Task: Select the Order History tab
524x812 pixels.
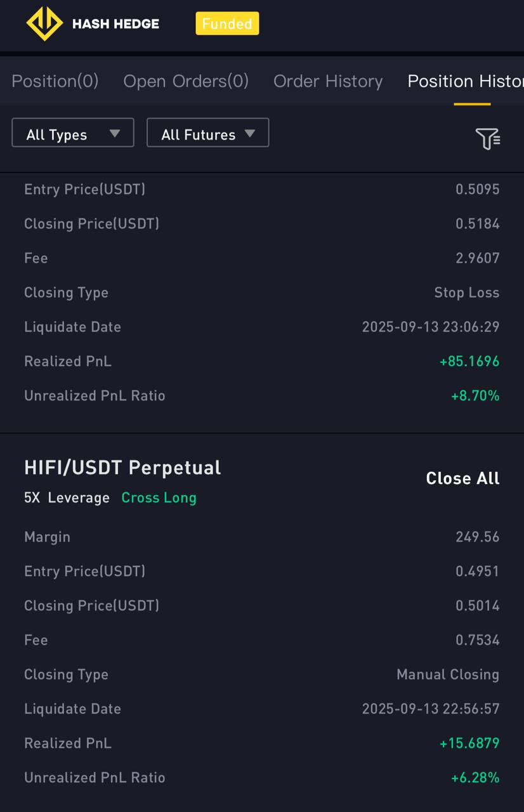Action: pyautogui.click(x=328, y=81)
